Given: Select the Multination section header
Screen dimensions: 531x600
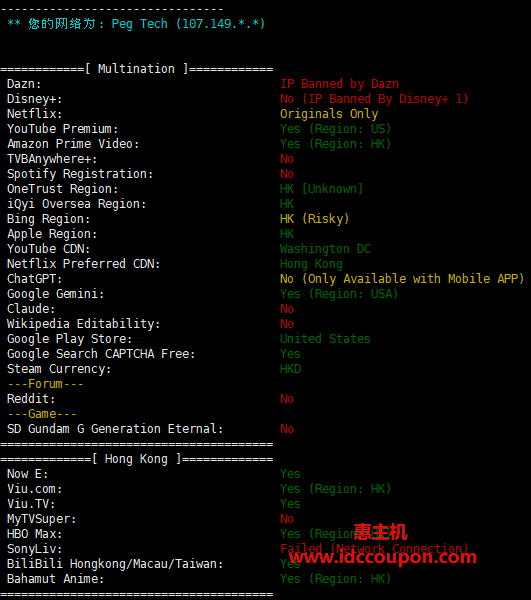Looking at the screenshot, I should pos(137,69).
